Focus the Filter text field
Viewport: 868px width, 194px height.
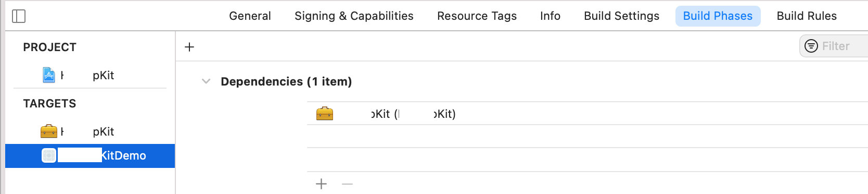point(835,46)
